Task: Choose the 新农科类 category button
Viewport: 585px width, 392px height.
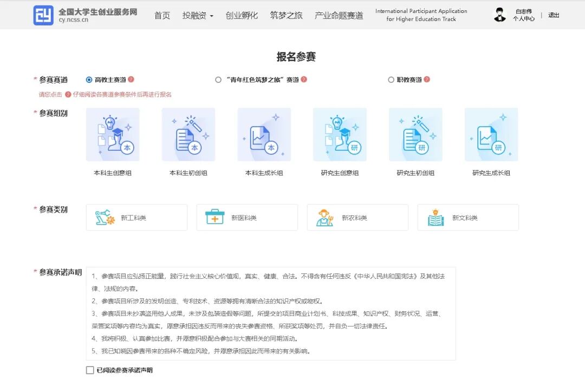Action: pyautogui.click(x=357, y=218)
